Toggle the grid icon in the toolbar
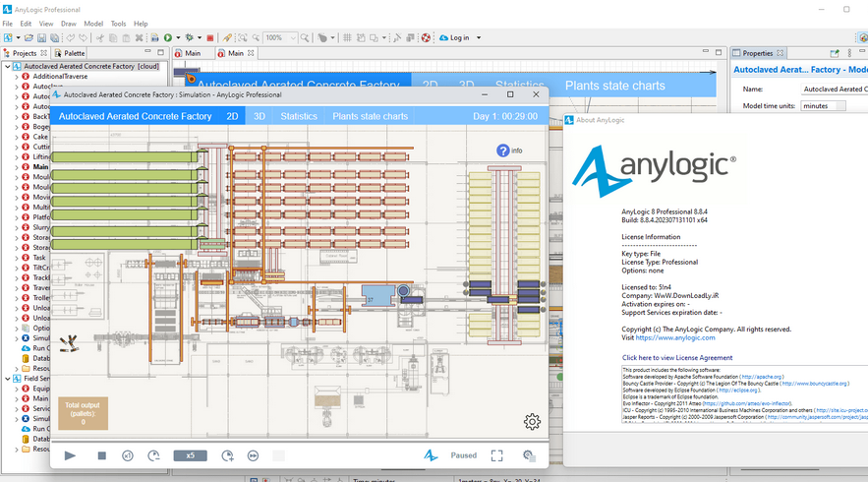Image resolution: width=868 pixels, height=482 pixels. tap(347, 38)
